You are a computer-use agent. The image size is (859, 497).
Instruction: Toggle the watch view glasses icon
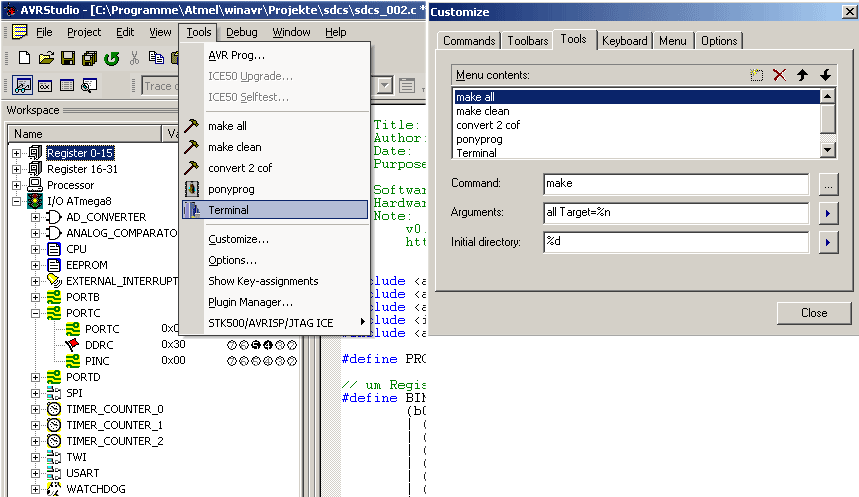click(x=23, y=85)
